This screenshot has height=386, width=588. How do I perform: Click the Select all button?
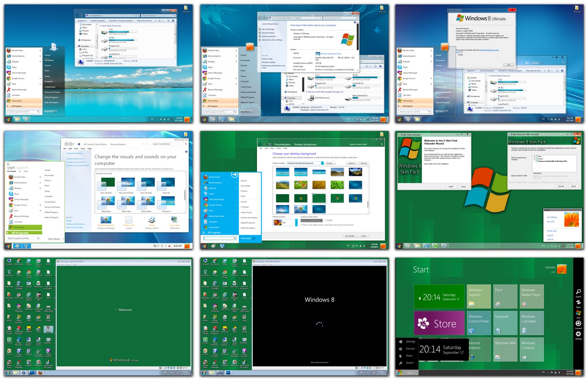(351, 163)
